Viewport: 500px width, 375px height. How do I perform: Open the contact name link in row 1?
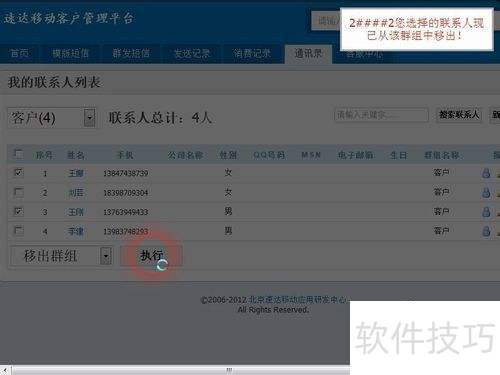point(76,173)
